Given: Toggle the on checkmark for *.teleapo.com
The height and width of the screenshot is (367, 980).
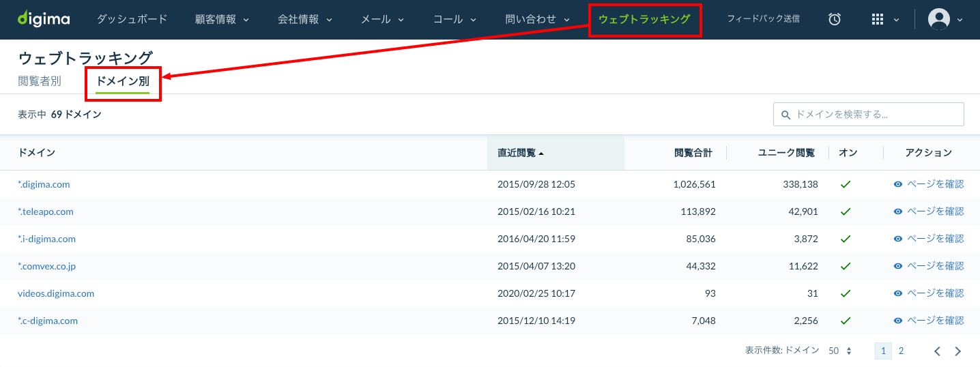Looking at the screenshot, I should [x=846, y=211].
